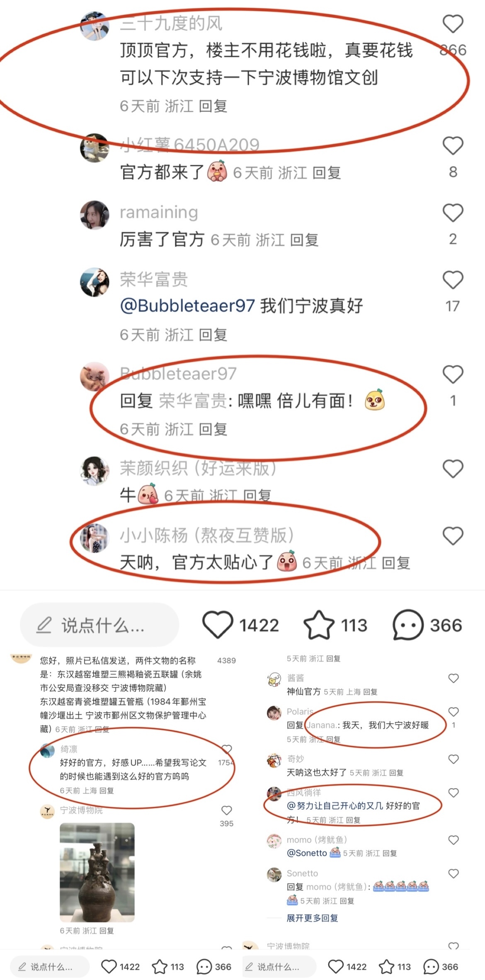Like 荣华富贵's comment with 17 likes
The width and height of the screenshot is (485, 980).
453,280
